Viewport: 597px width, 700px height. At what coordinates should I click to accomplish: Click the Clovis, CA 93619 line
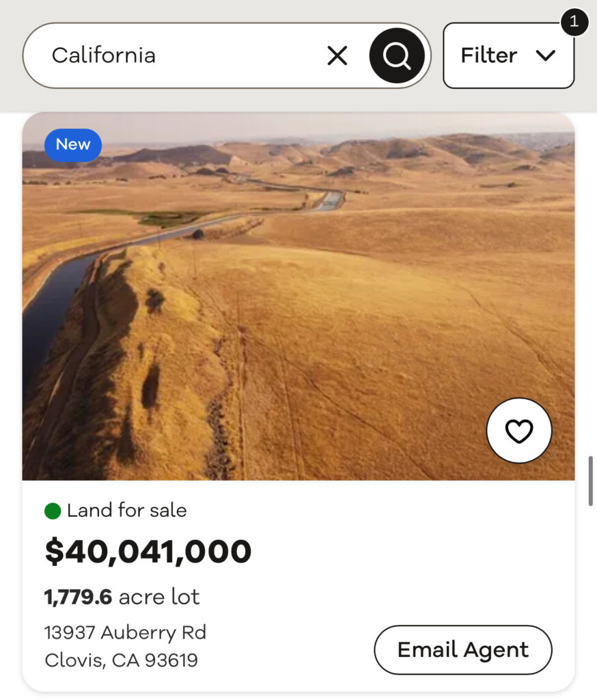pos(121,660)
